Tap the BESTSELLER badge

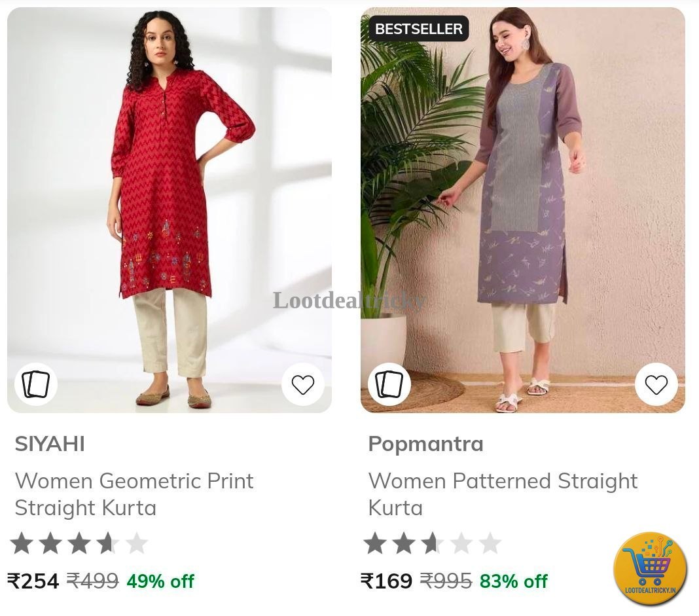(x=419, y=29)
